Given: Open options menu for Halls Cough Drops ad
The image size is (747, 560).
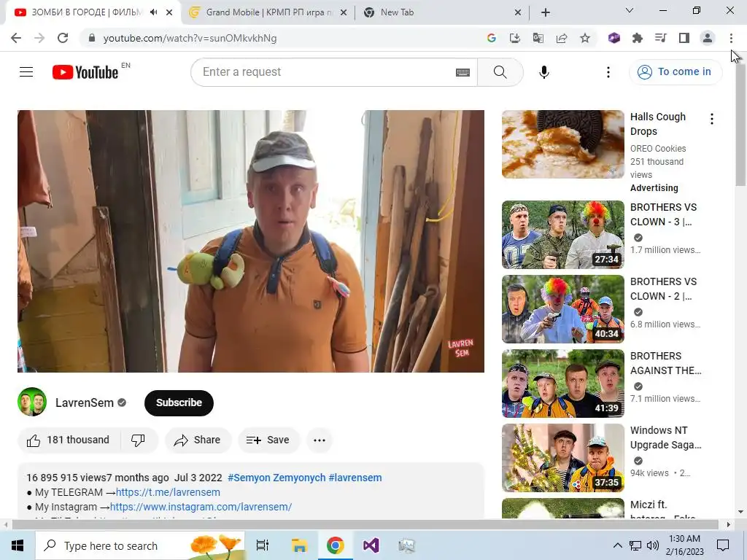Looking at the screenshot, I should coord(712,119).
